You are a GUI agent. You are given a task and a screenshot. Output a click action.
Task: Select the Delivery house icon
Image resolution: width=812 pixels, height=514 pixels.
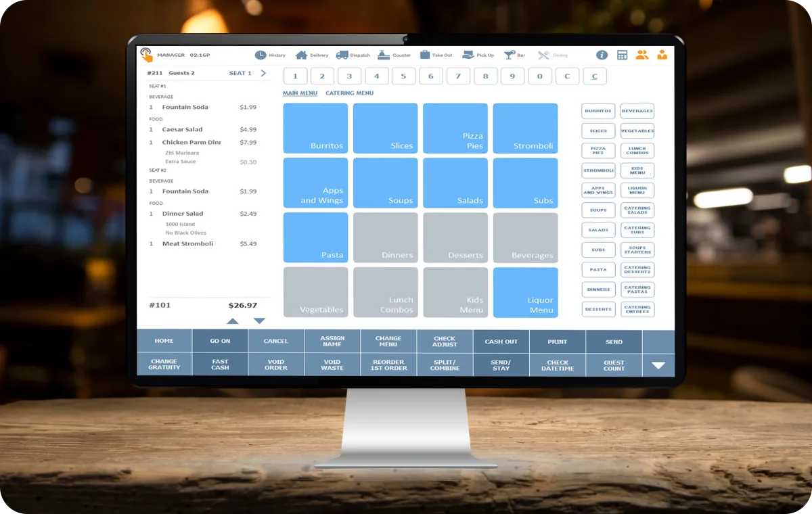302,55
